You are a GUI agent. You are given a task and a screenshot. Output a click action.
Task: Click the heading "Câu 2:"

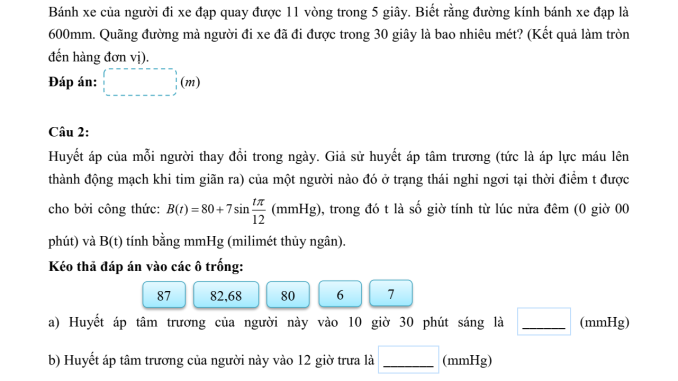tap(69, 132)
